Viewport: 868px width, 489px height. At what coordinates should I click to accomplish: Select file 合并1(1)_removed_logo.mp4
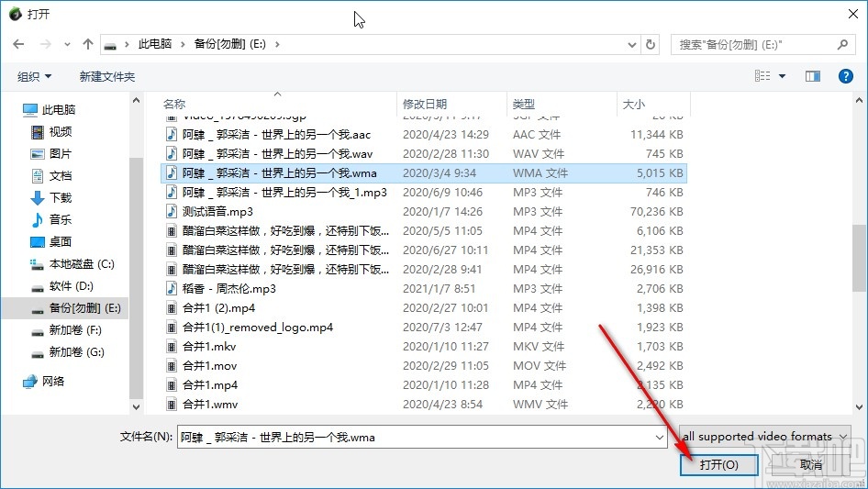pyautogui.click(x=424, y=328)
